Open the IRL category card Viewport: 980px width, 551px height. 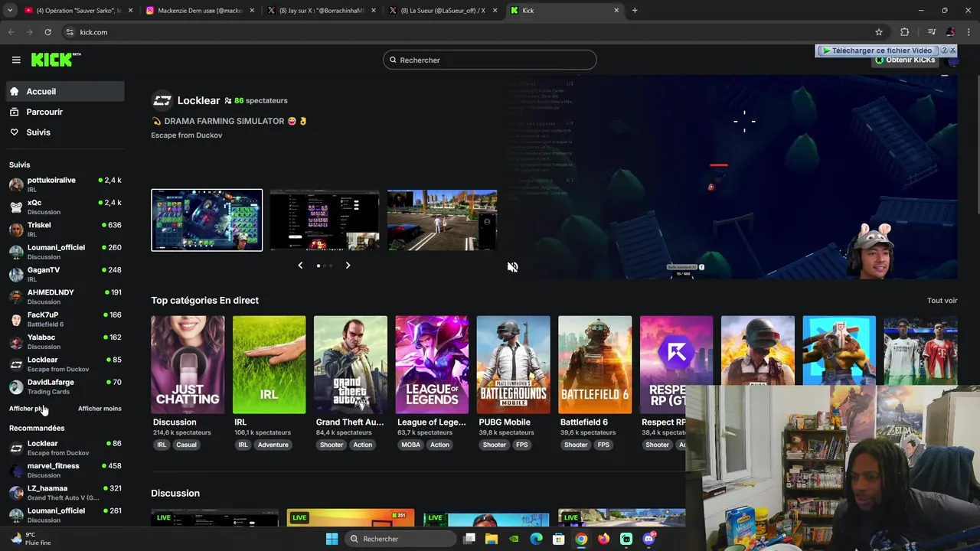pos(269,365)
